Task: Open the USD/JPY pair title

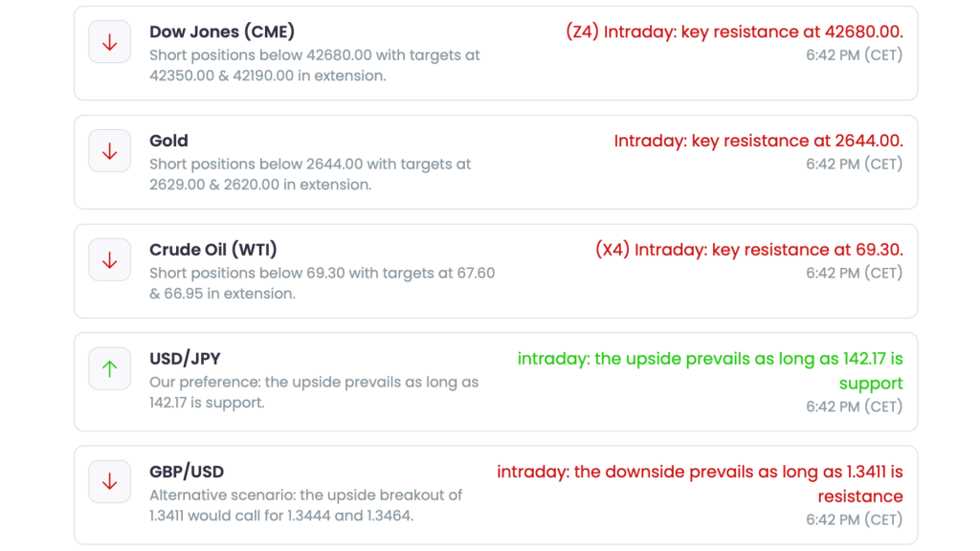Action: tap(185, 359)
